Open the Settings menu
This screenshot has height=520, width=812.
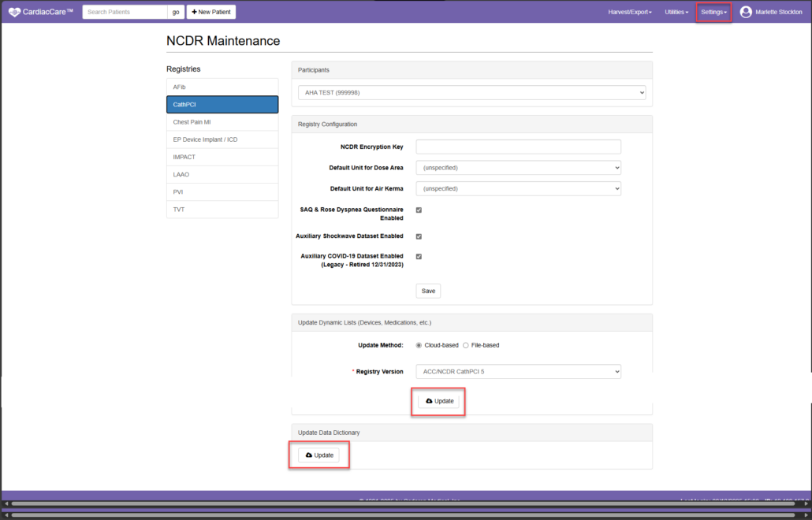[x=713, y=12]
